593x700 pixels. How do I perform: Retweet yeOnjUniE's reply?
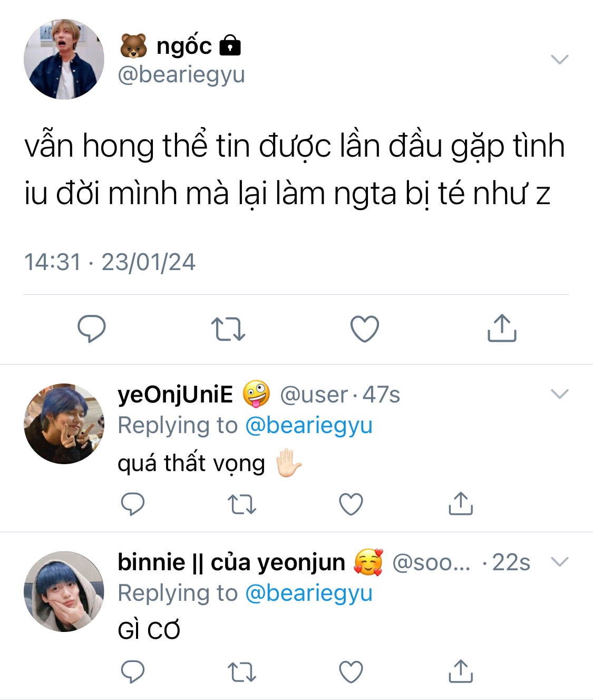click(x=242, y=504)
